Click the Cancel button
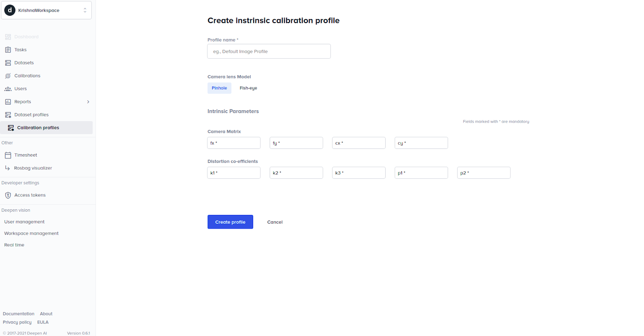The height and width of the screenshot is (336, 644). click(275, 222)
